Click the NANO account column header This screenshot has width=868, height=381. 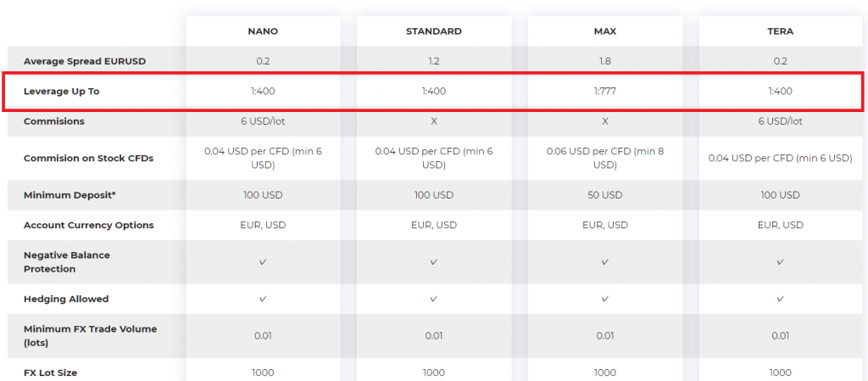pos(263,31)
